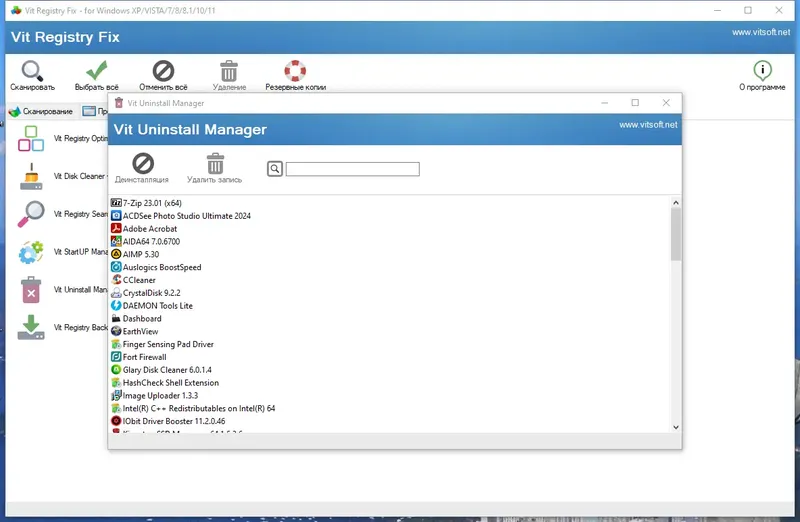Open Резервные копии lifebuoy icon

[295, 71]
